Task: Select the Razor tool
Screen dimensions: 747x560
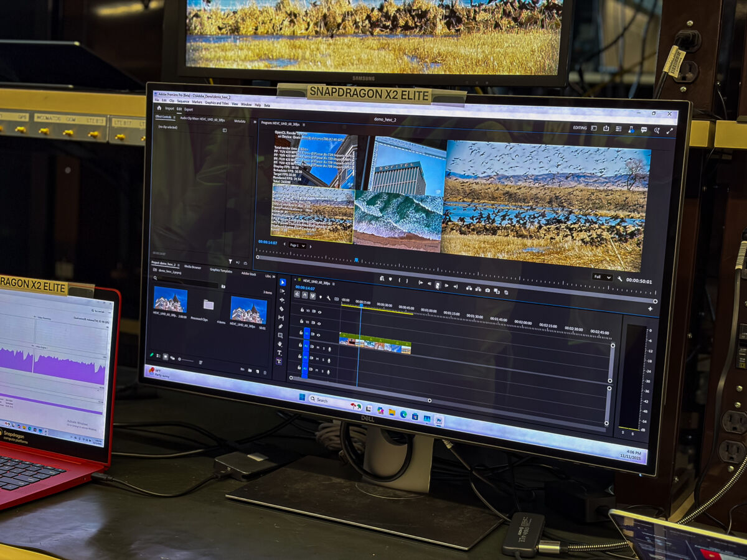Action: point(281,309)
